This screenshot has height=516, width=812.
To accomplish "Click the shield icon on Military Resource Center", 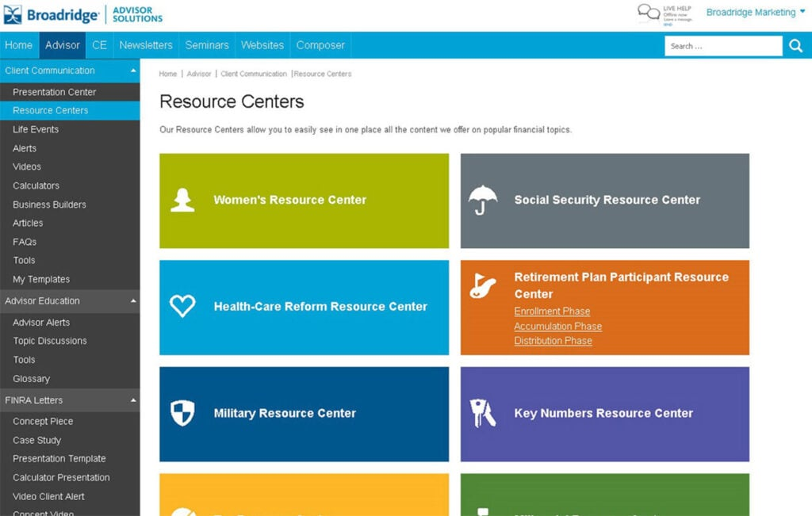I will point(182,413).
